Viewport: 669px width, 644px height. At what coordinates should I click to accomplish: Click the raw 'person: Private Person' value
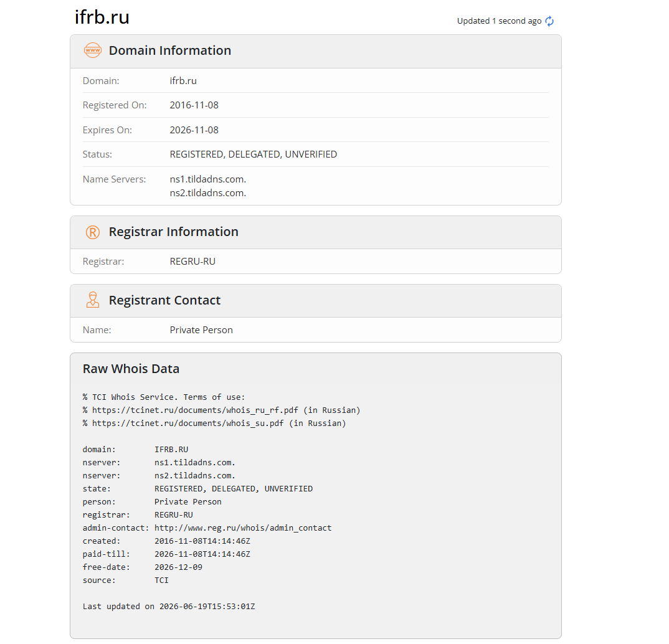point(187,502)
